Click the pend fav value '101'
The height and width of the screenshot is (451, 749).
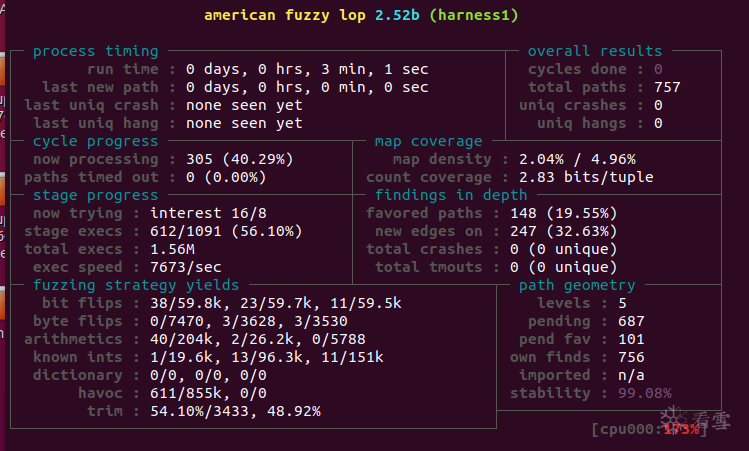click(x=631, y=339)
